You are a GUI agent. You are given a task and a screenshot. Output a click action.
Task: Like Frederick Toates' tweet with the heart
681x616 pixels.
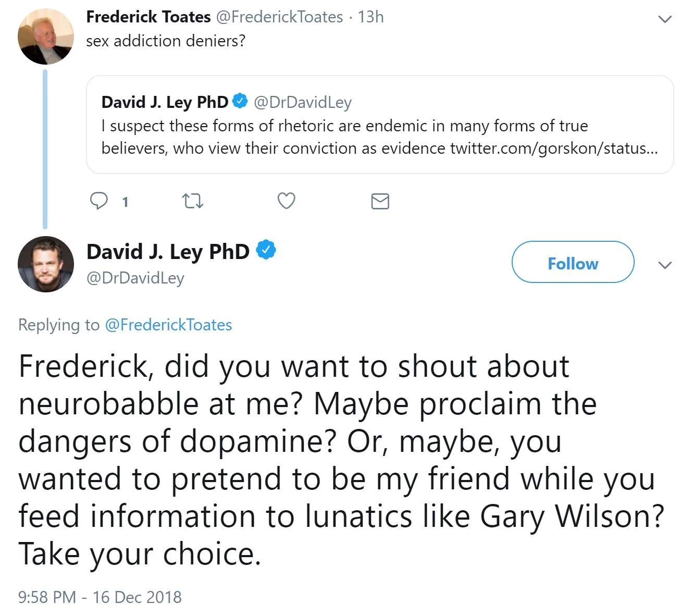(x=286, y=201)
